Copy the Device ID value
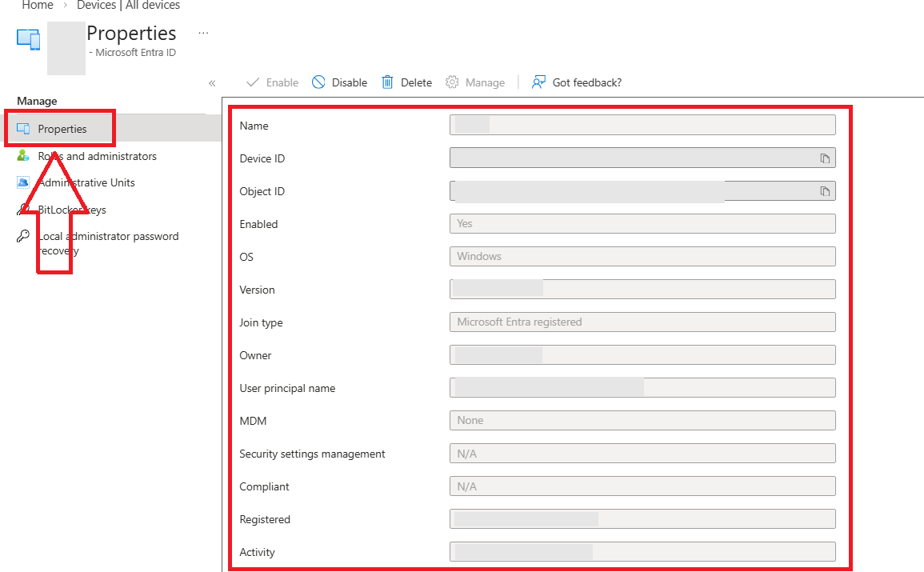 click(x=825, y=158)
